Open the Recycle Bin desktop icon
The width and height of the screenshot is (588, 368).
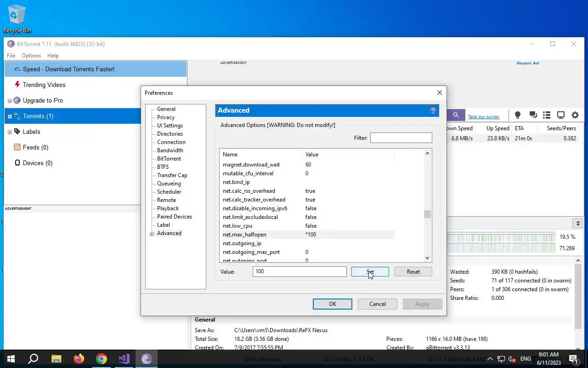pos(17,18)
